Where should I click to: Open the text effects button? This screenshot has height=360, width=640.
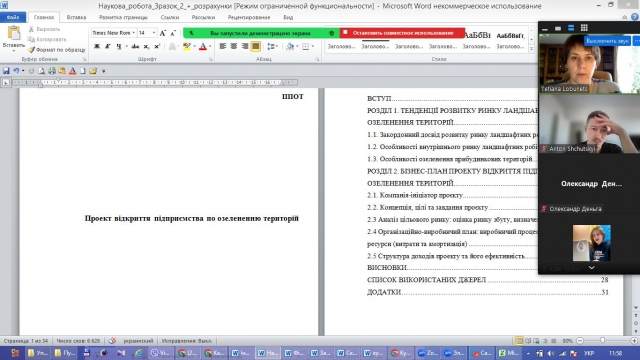pos(172,47)
